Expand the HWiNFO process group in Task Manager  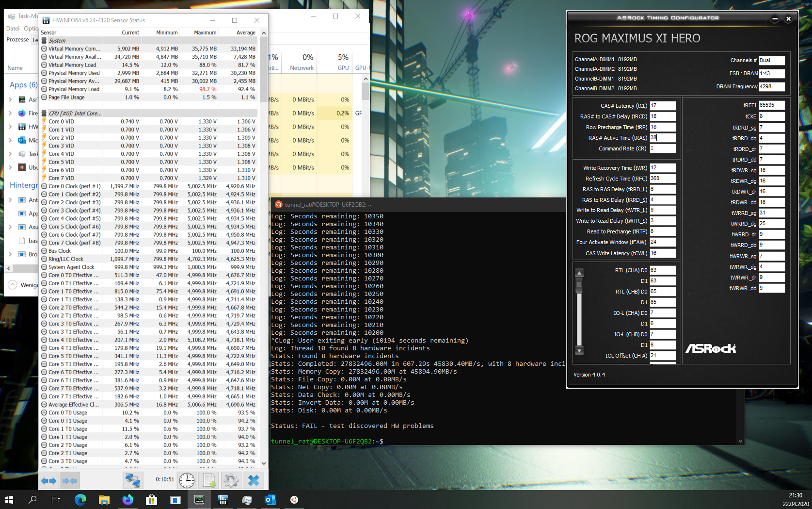(10, 127)
